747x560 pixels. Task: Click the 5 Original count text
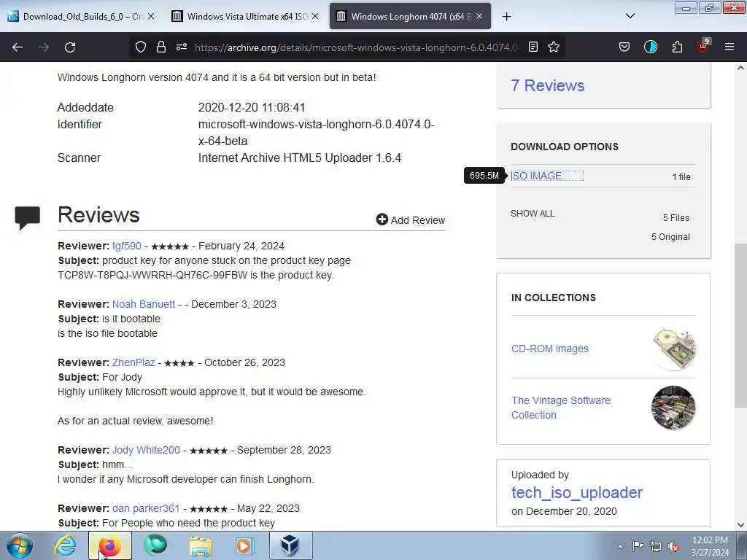coord(670,237)
